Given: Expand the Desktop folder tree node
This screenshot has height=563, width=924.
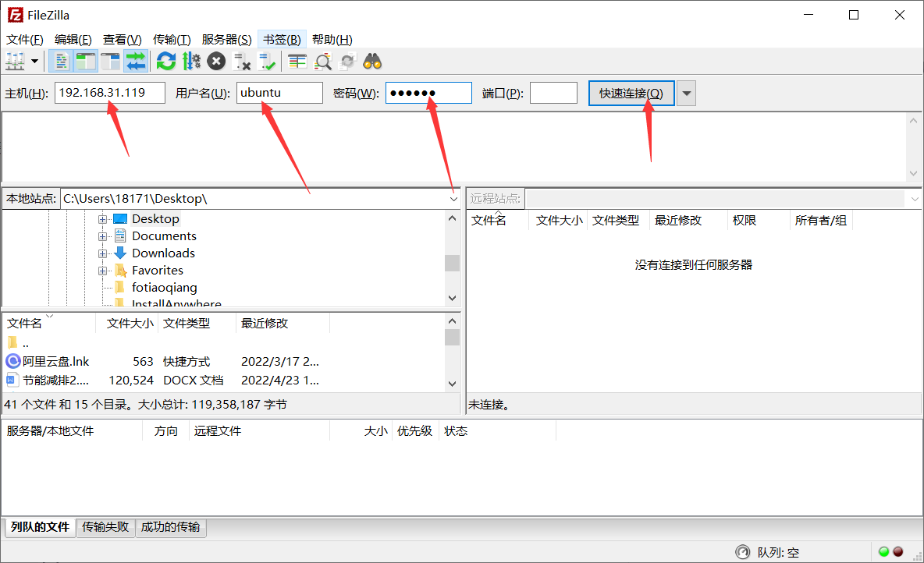Looking at the screenshot, I should coord(102,219).
